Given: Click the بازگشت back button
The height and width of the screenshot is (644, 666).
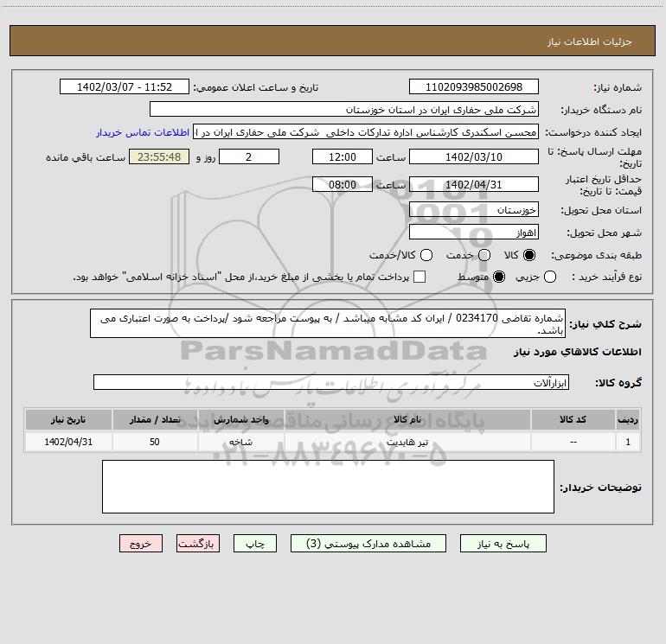Looking at the screenshot, I should tap(198, 544).
